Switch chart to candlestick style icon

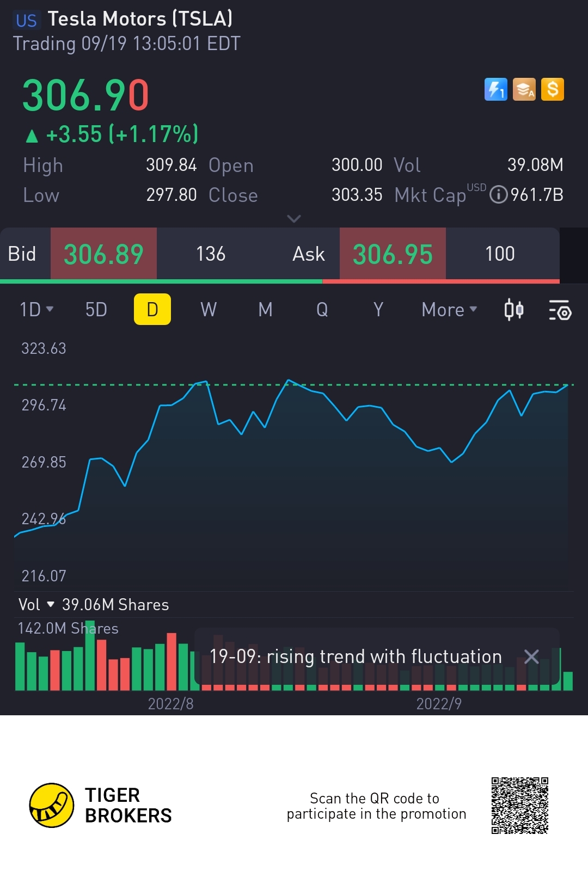[513, 310]
